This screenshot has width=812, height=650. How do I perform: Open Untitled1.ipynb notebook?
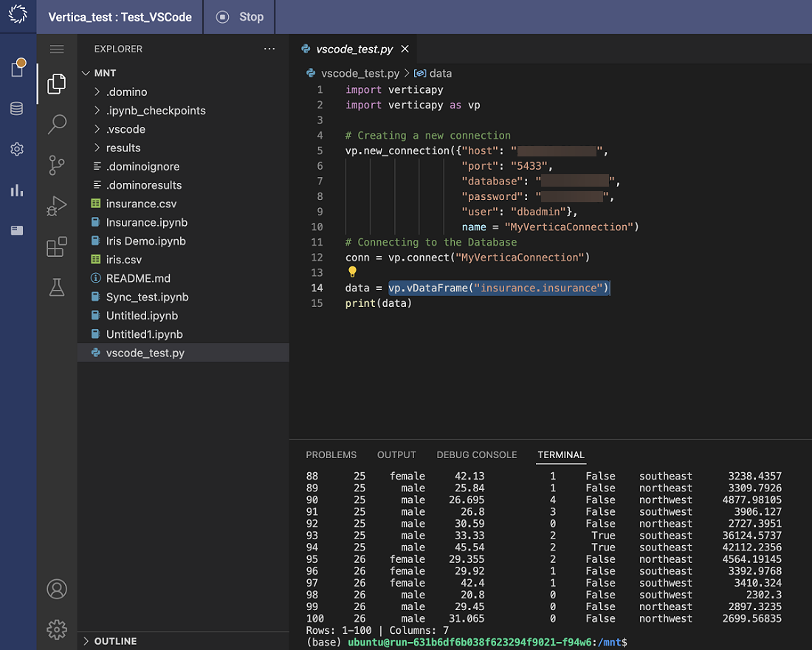coord(145,333)
